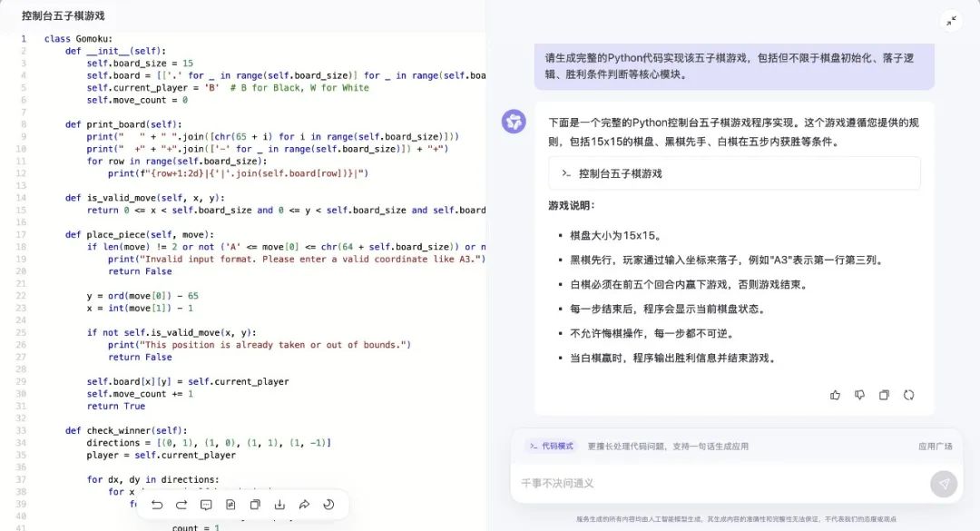This screenshot has width=980, height=531.
Task: Click the send message arrow button
Action: tap(944, 484)
